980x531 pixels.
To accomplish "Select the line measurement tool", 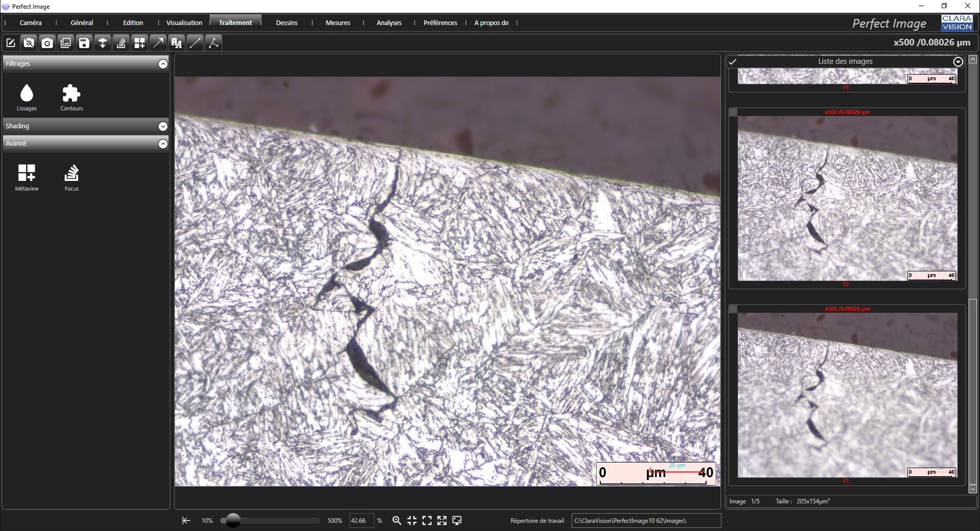I will (x=195, y=43).
